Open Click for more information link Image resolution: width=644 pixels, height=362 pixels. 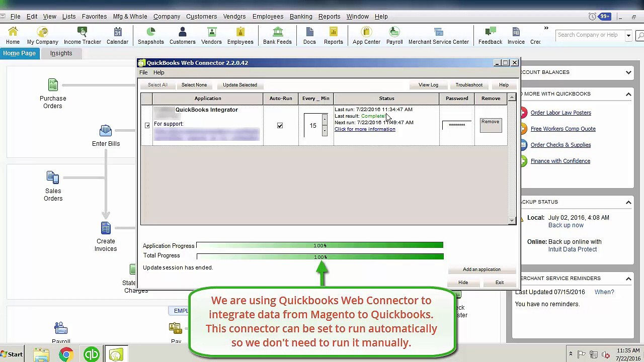(x=365, y=129)
